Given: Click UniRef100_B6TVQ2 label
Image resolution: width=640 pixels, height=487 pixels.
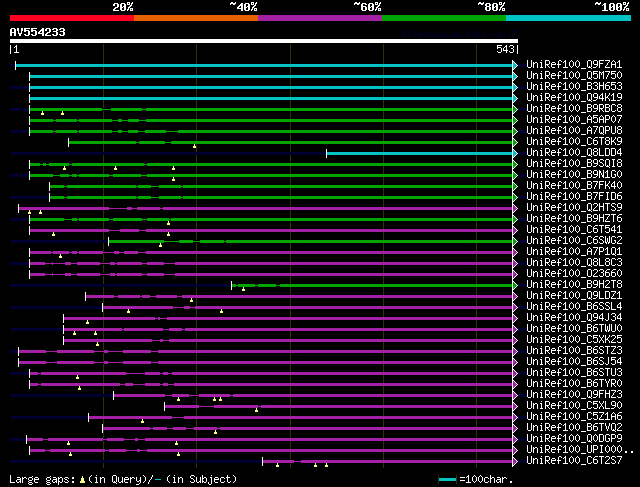Looking at the screenshot, I should pyautogui.click(x=574, y=428).
